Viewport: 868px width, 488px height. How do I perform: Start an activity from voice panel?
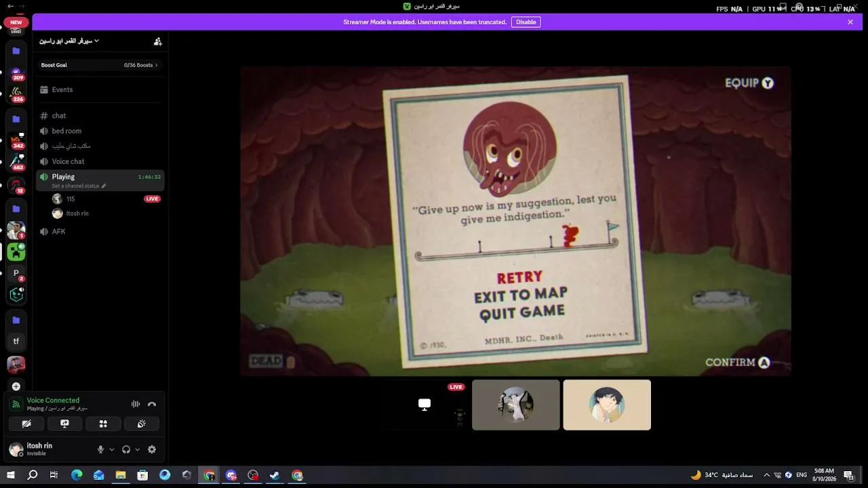point(103,424)
